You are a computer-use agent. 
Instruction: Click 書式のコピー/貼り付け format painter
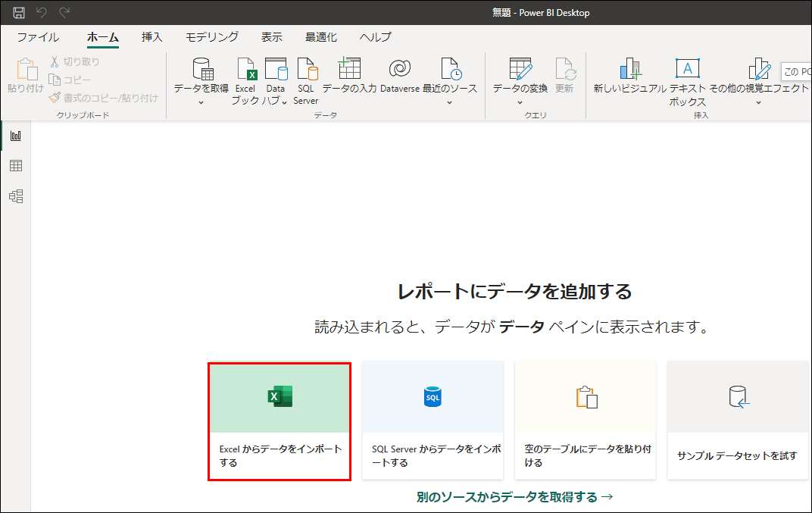[x=103, y=98]
